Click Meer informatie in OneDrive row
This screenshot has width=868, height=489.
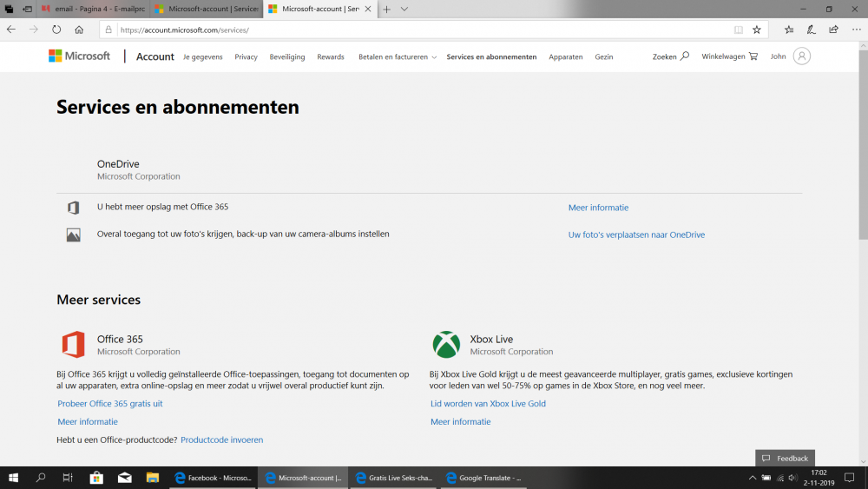click(x=598, y=208)
